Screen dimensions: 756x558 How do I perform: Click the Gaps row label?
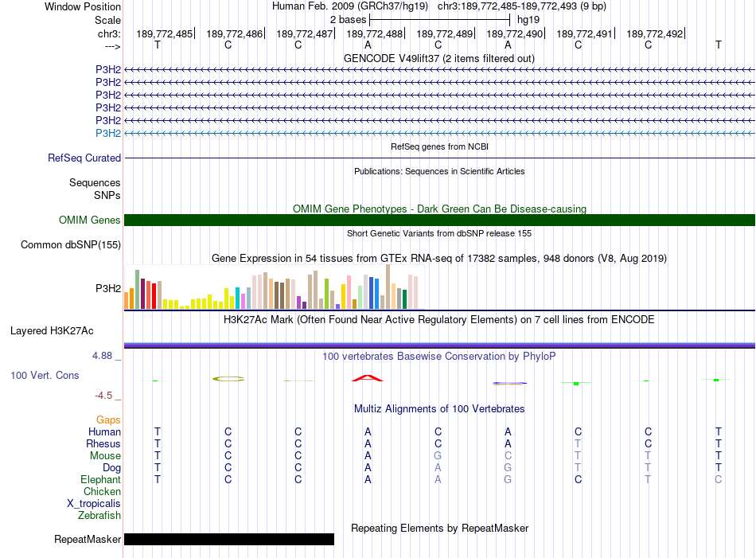108,419
